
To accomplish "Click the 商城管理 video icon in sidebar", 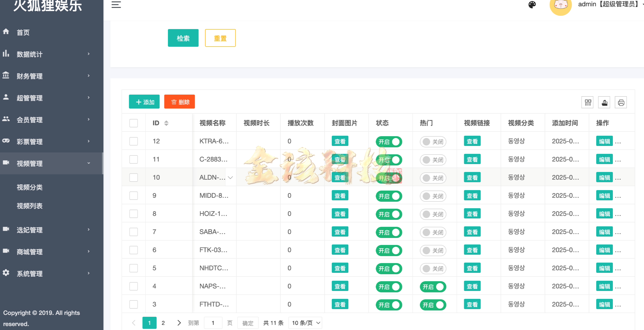I will coord(6,252).
